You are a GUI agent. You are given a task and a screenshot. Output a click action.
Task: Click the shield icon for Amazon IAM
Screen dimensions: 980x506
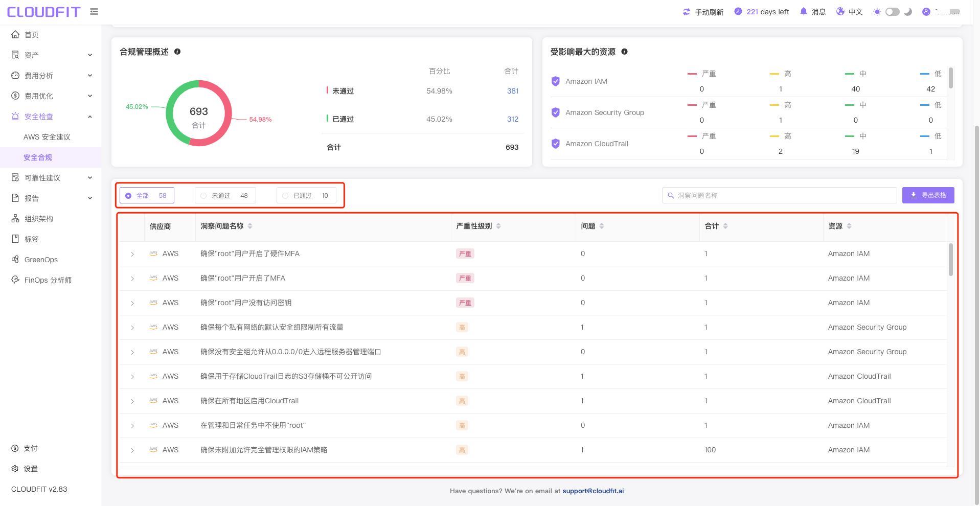click(x=556, y=81)
